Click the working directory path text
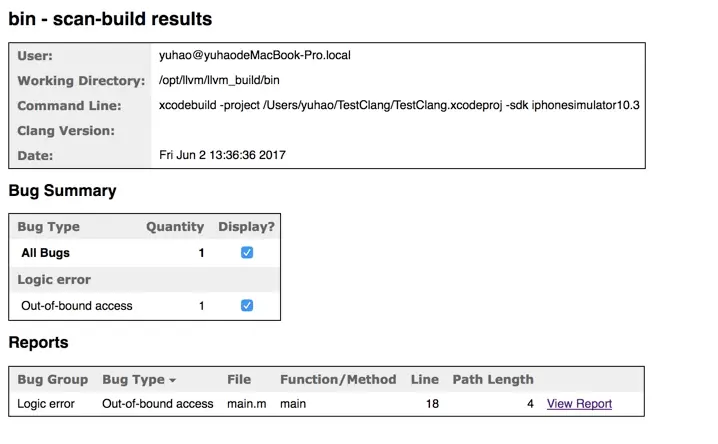This screenshot has height=444, width=718. [219, 80]
